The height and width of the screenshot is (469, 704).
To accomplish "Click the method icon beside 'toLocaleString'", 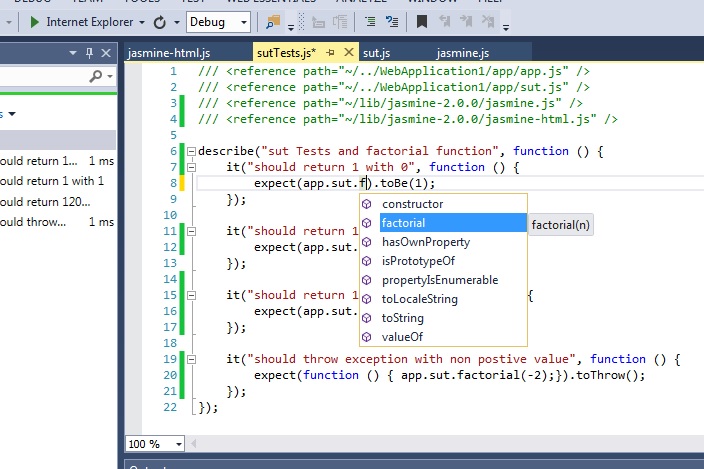I will click(x=367, y=299).
